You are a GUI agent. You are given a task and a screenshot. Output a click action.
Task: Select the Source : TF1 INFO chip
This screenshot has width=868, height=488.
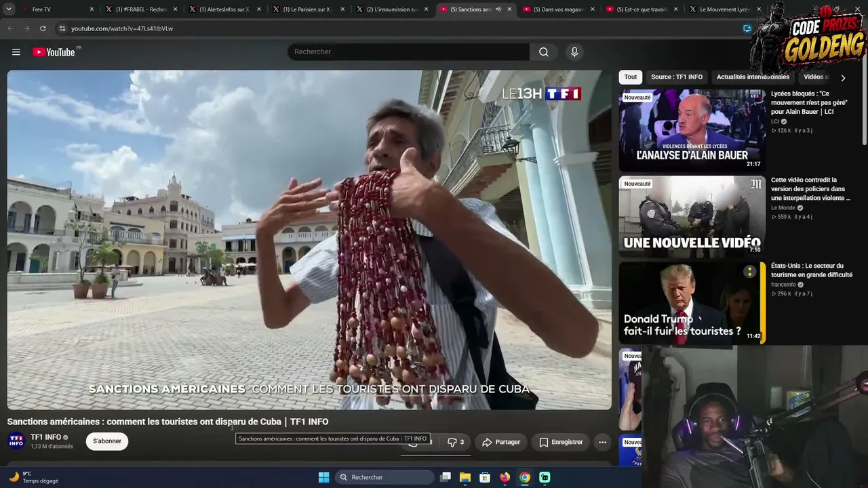coord(677,77)
